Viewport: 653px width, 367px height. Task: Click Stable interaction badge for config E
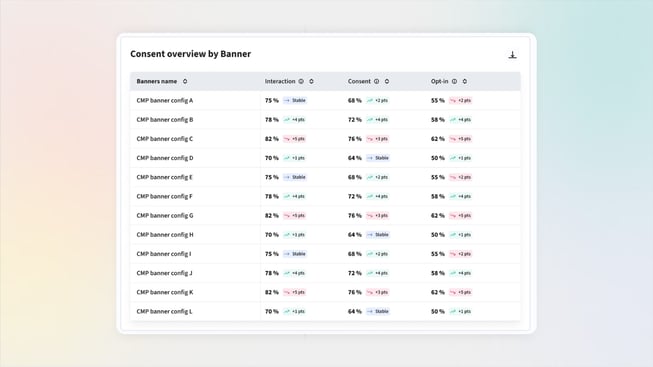[295, 177]
